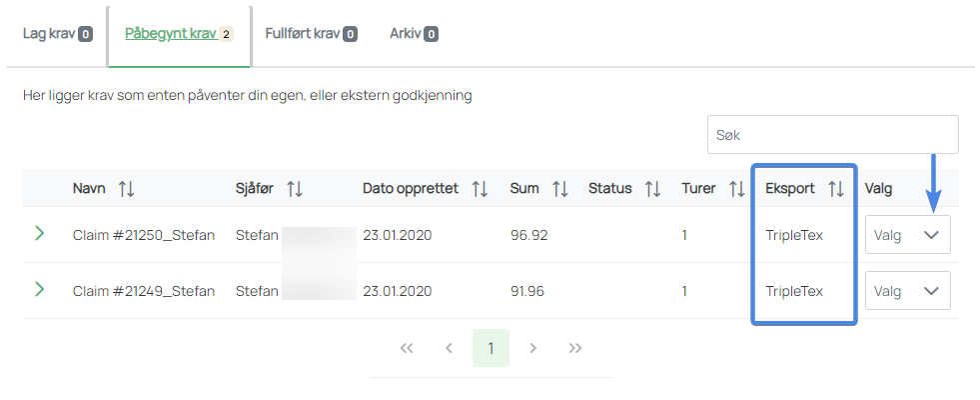Select the Påbegynt krav tab
The width and height of the screenshot is (980, 400).
[179, 34]
